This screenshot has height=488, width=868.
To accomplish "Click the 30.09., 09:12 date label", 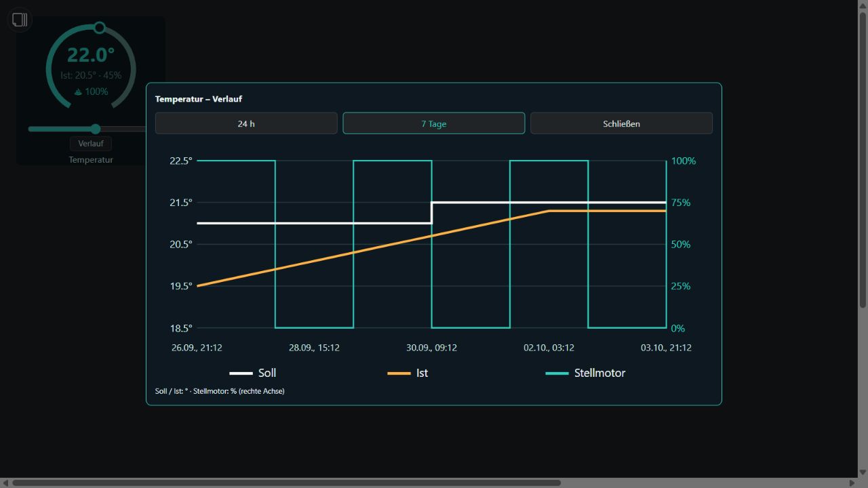I will [431, 348].
